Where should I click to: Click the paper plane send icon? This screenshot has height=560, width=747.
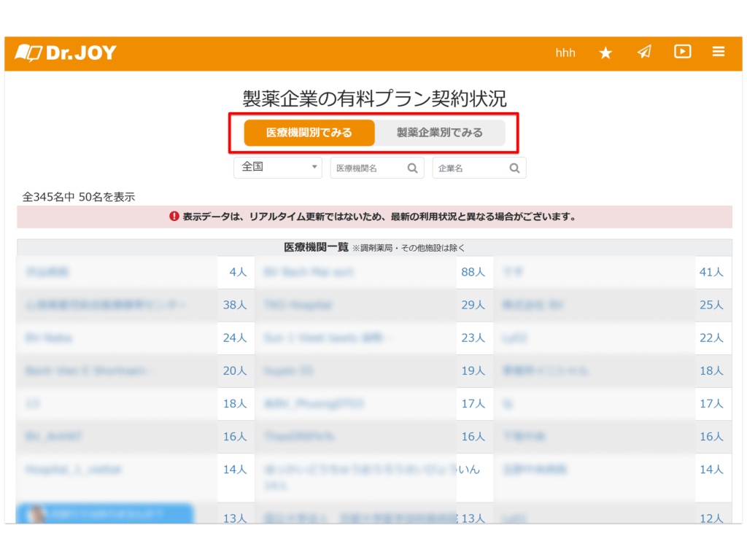[644, 52]
